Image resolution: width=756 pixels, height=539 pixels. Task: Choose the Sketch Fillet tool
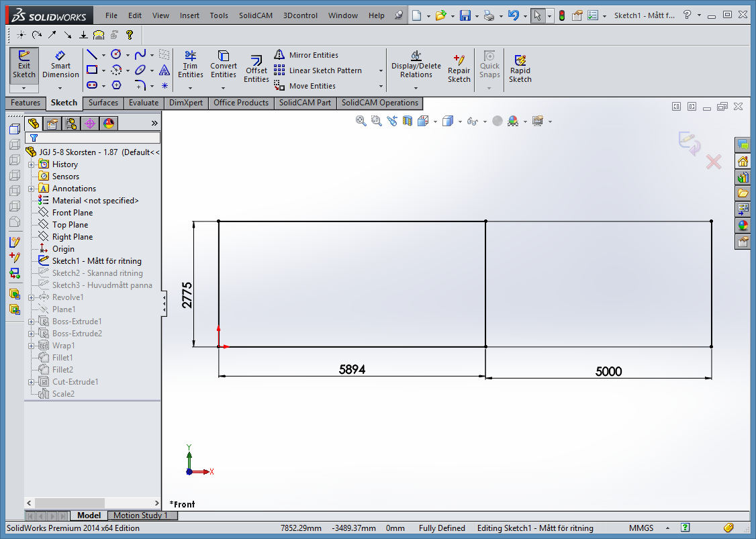tap(140, 86)
